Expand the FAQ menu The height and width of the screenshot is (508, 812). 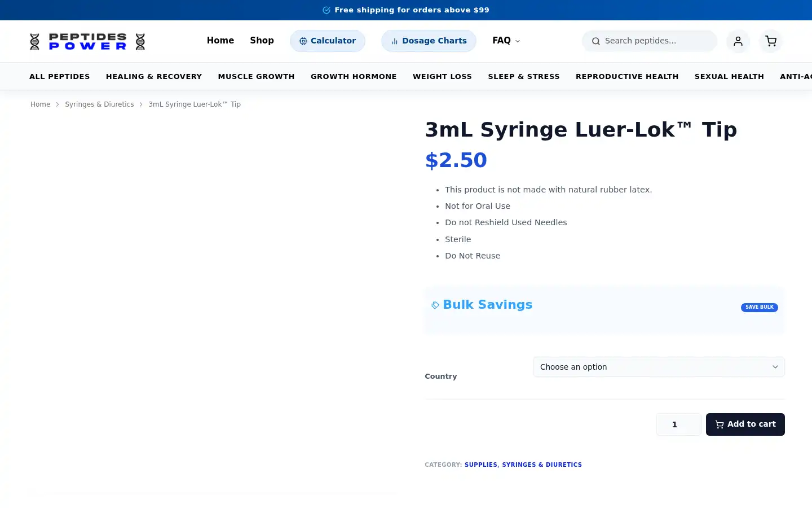[x=506, y=41]
